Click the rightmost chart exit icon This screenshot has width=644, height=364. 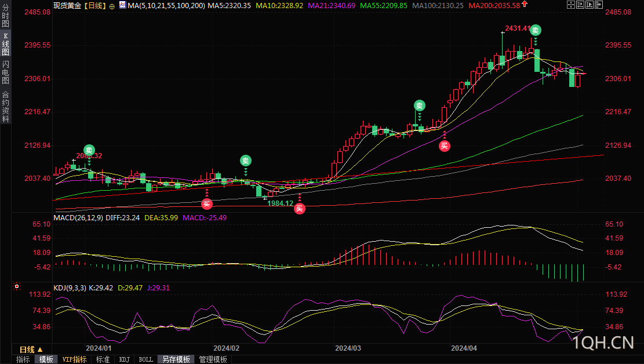[x=599, y=5]
